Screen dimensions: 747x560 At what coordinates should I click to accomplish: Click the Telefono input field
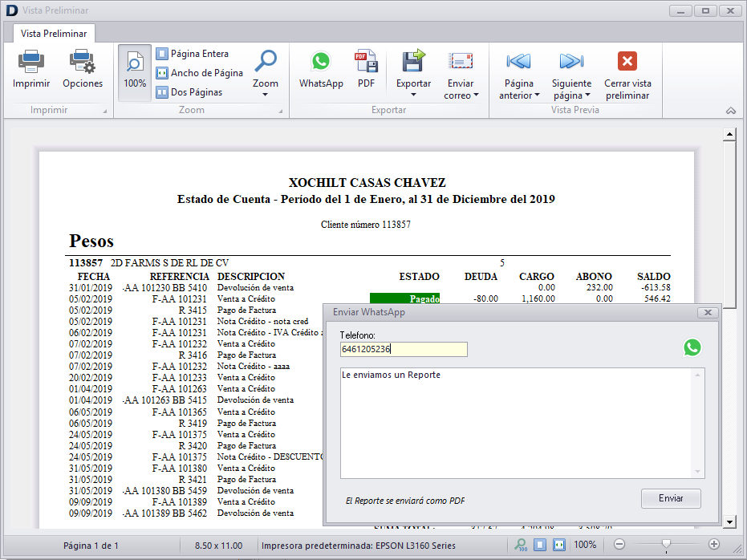(404, 350)
